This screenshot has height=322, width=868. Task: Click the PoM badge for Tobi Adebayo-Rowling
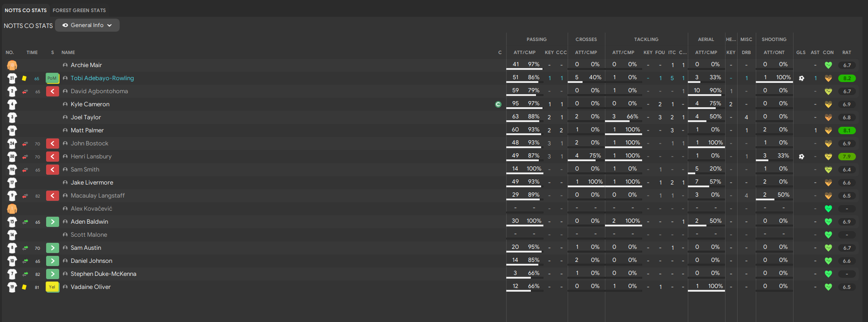[52, 78]
